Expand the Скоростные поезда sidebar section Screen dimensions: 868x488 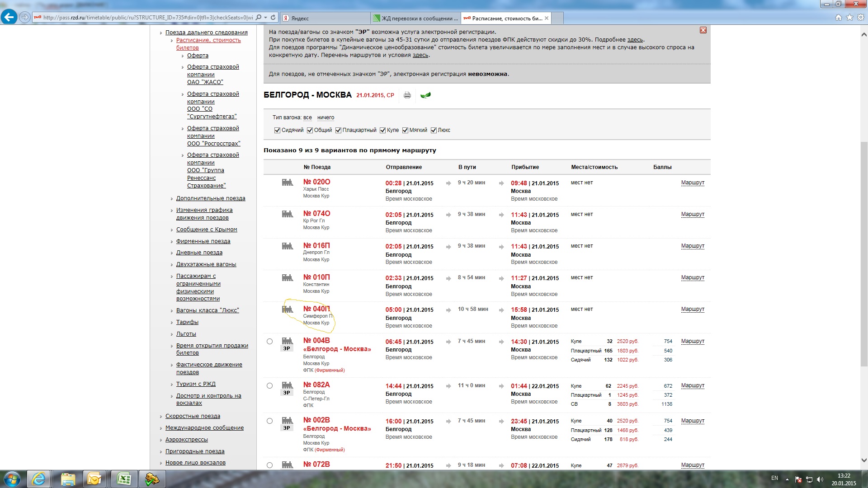[x=193, y=416]
